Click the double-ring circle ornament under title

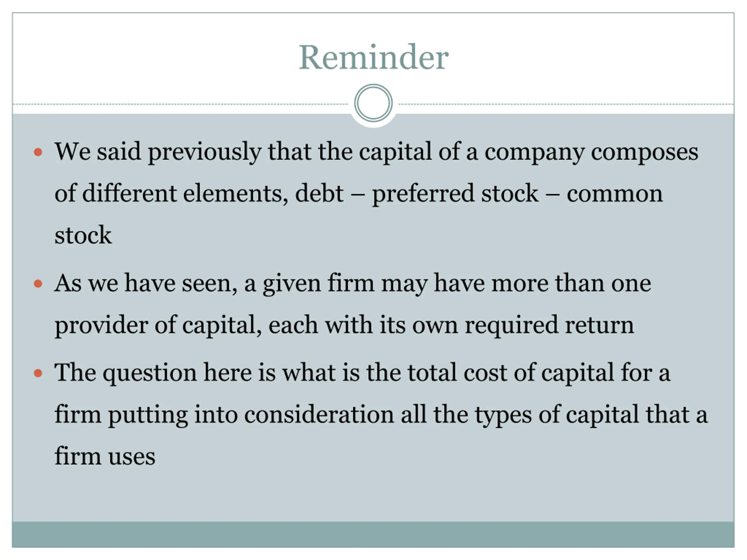(373, 103)
